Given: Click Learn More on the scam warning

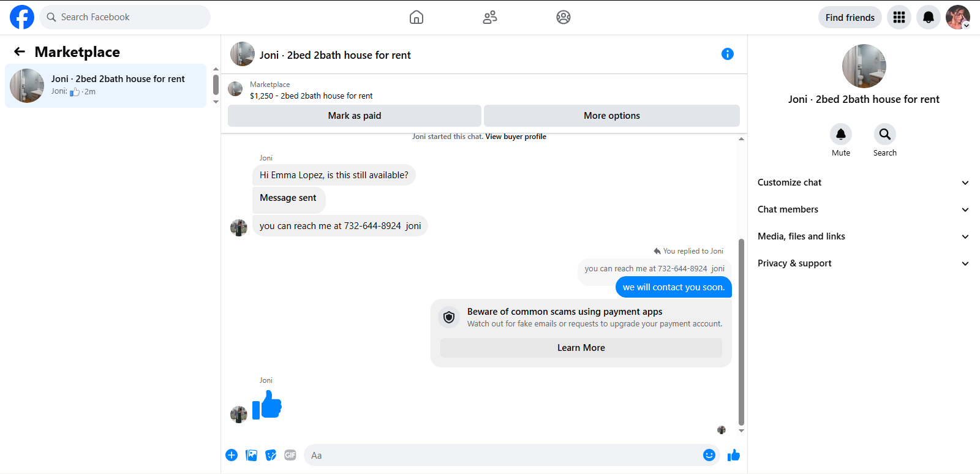Looking at the screenshot, I should [581, 348].
